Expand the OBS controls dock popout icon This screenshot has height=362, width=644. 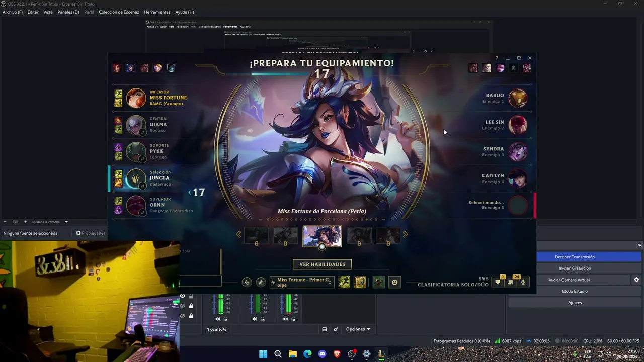coord(639,245)
